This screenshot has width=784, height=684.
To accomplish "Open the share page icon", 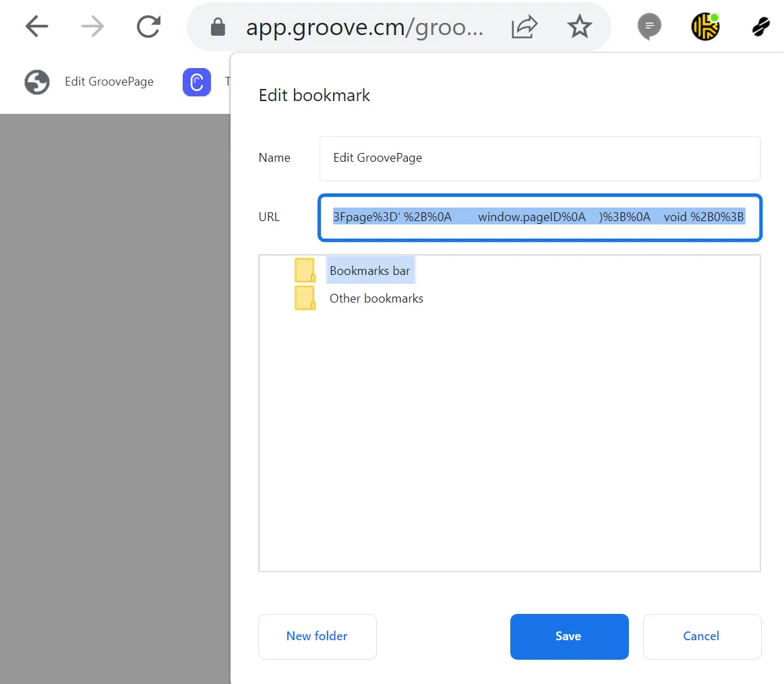I will 524,27.
